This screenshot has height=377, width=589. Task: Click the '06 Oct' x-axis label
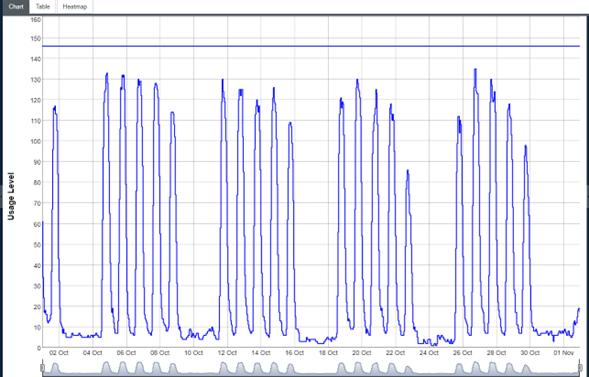coord(126,353)
